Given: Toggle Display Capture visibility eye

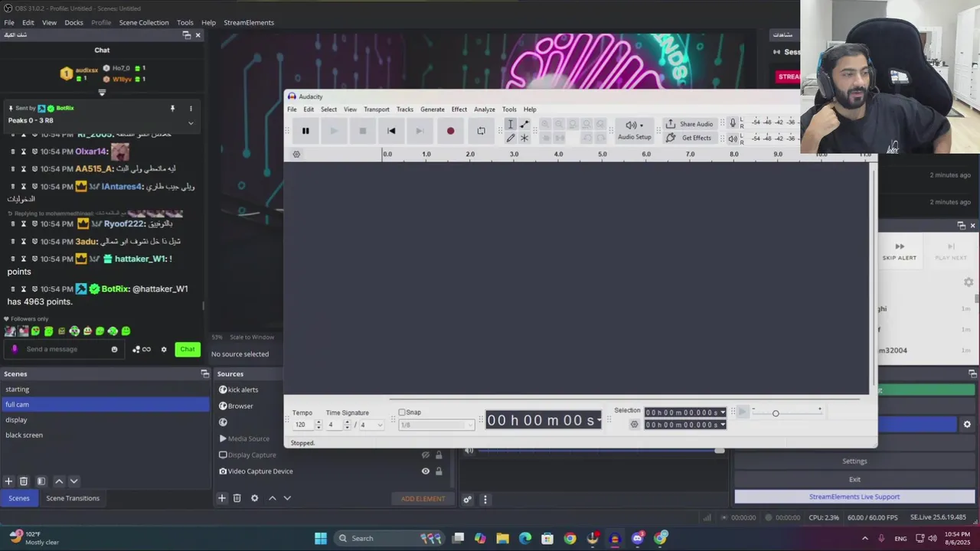Looking at the screenshot, I should (x=426, y=455).
